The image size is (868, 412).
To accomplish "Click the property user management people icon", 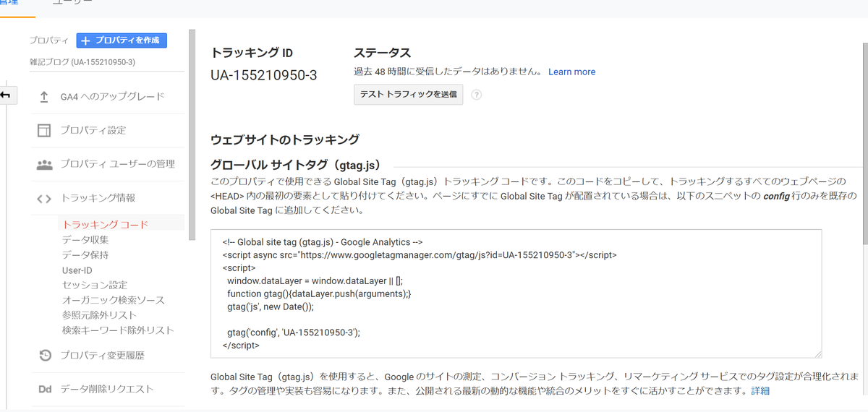I will pos(44,164).
